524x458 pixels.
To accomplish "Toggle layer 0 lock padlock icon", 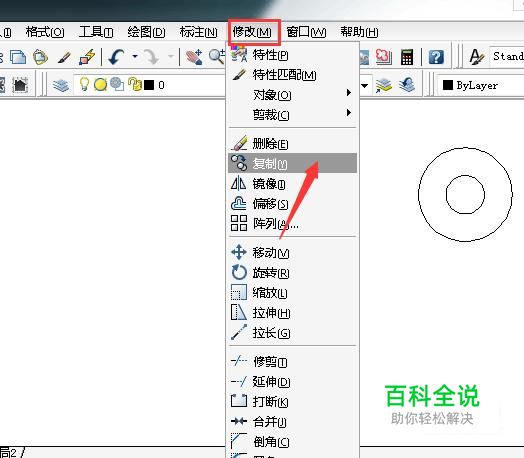I will click(x=135, y=85).
